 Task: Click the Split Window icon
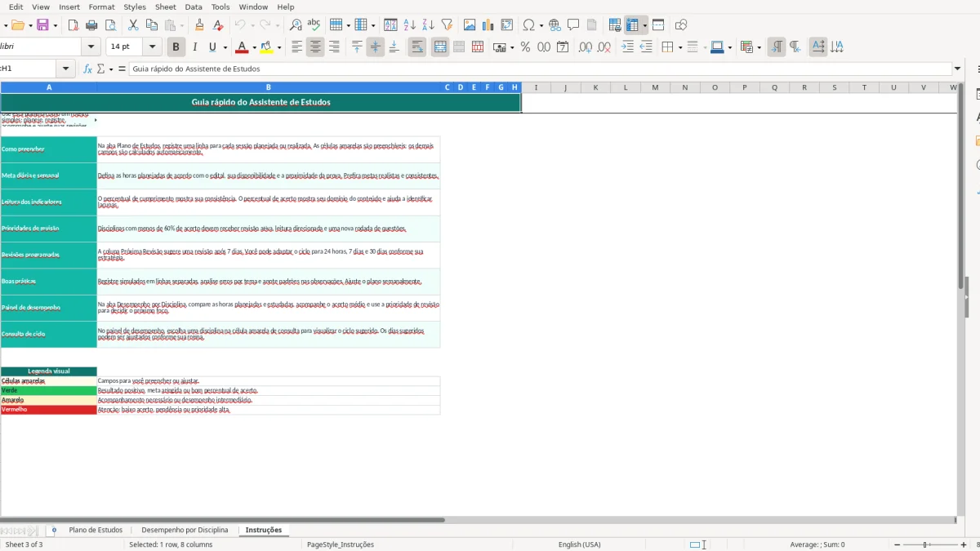[x=658, y=25]
